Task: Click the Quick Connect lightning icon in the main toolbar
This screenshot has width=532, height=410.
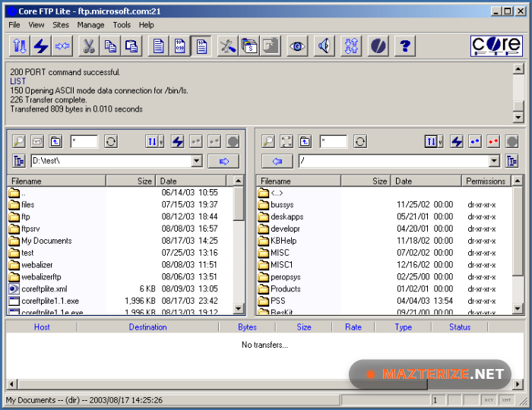Action: pyautogui.click(x=41, y=46)
